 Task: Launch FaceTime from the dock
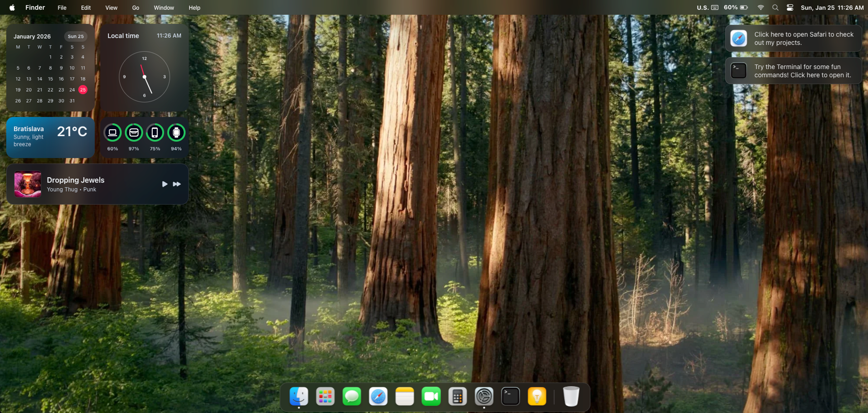431,396
